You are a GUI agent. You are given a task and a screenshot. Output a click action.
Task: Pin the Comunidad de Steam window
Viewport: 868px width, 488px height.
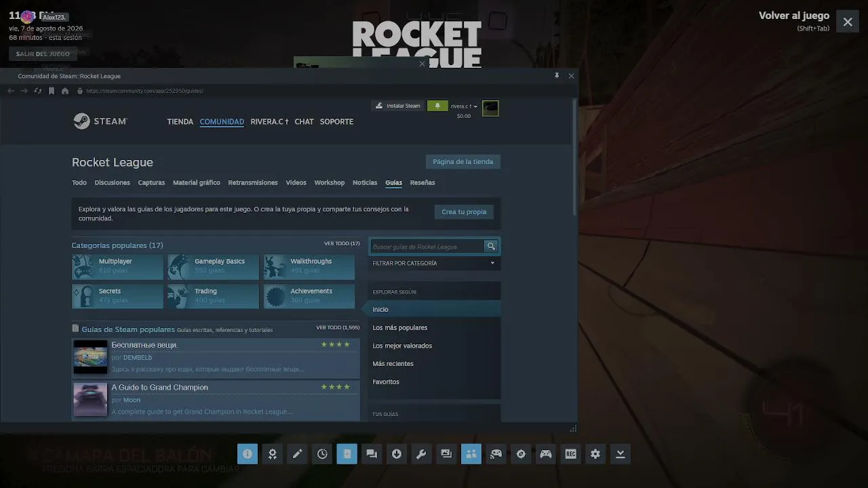(557, 76)
